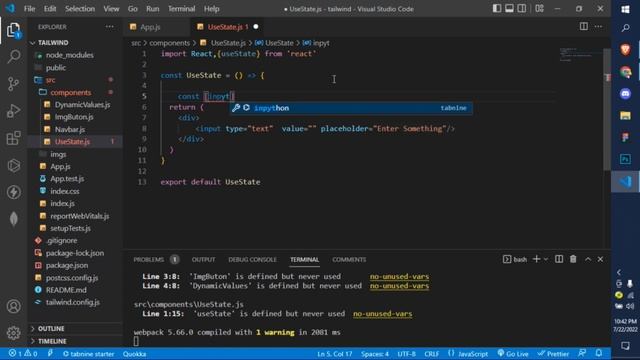Screen dimensions: 640x360
Task: Open Run and Debug view
Action: pos(13,111)
